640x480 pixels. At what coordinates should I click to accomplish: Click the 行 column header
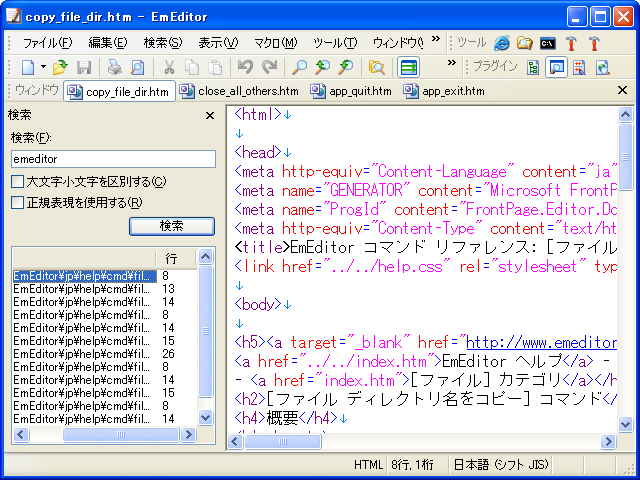click(x=177, y=258)
